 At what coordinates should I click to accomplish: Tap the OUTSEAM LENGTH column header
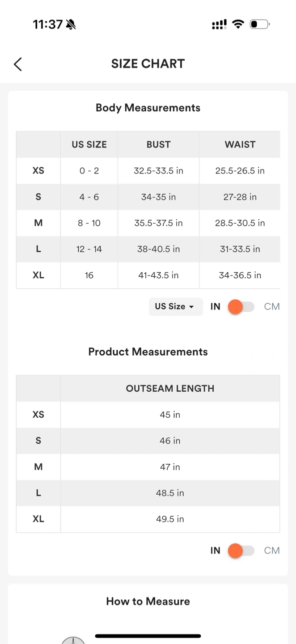[x=170, y=389]
